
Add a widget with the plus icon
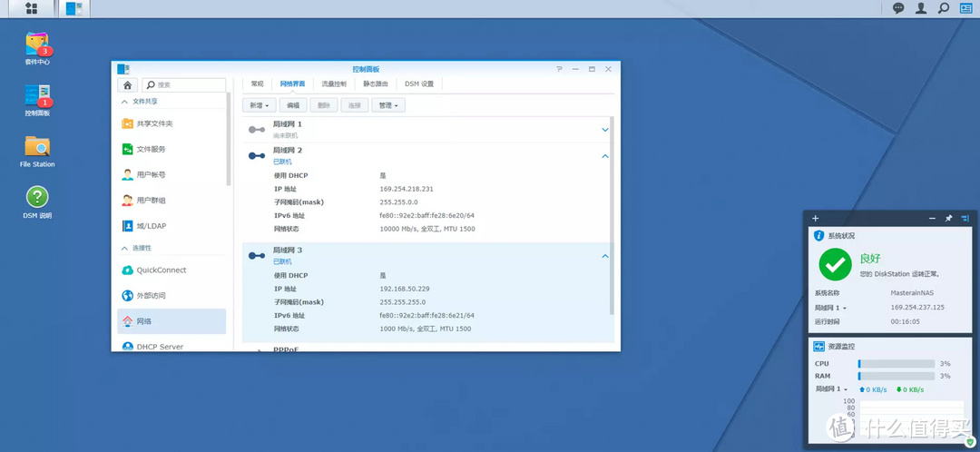(816, 219)
